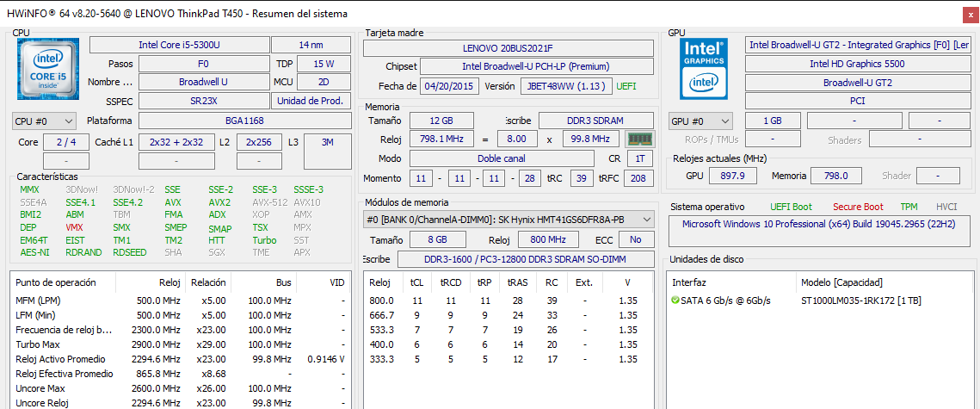980x409 pixels.
Task: Click the Intel Core i5-5300U name field
Action: [178, 45]
